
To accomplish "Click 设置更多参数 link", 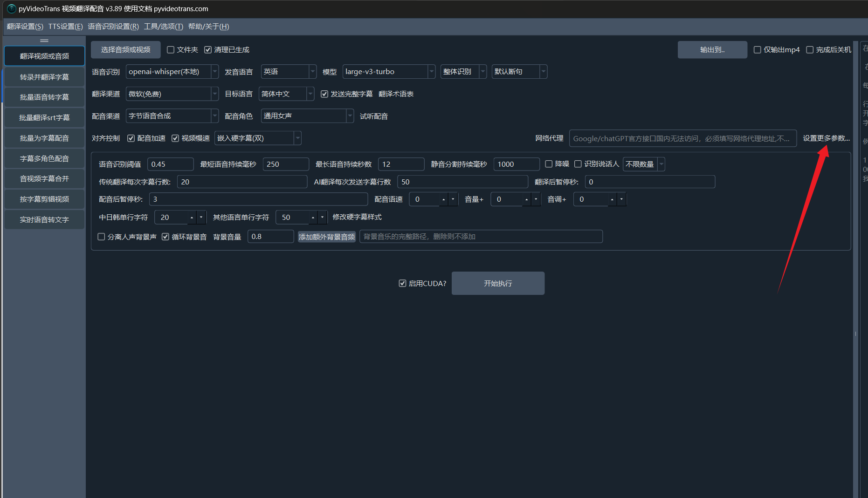I will (826, 138).
